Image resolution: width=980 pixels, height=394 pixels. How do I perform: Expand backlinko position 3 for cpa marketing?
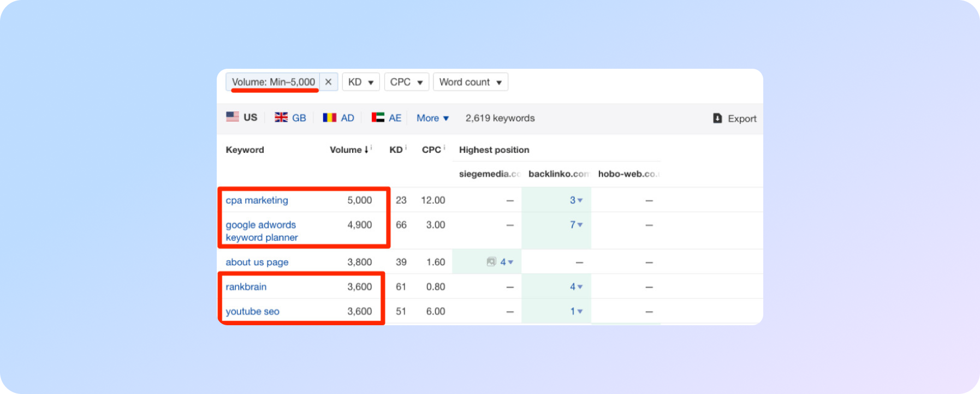pos(576,200)
